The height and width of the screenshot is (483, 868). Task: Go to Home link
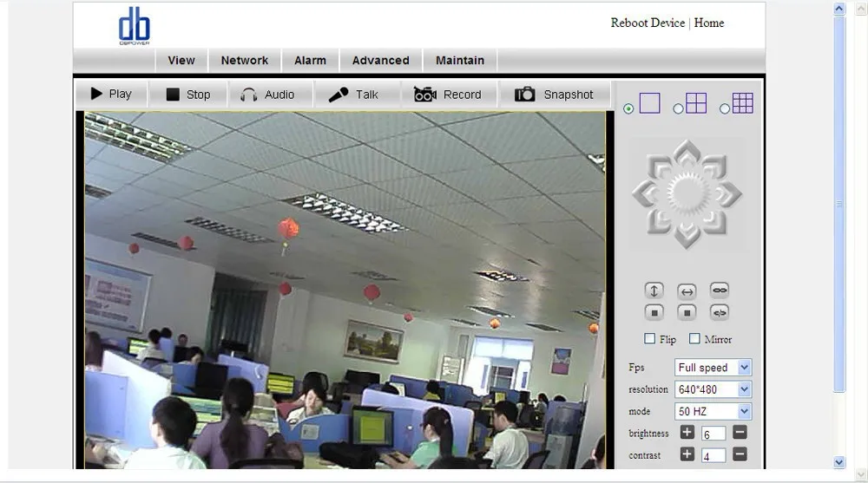(709, 23)
